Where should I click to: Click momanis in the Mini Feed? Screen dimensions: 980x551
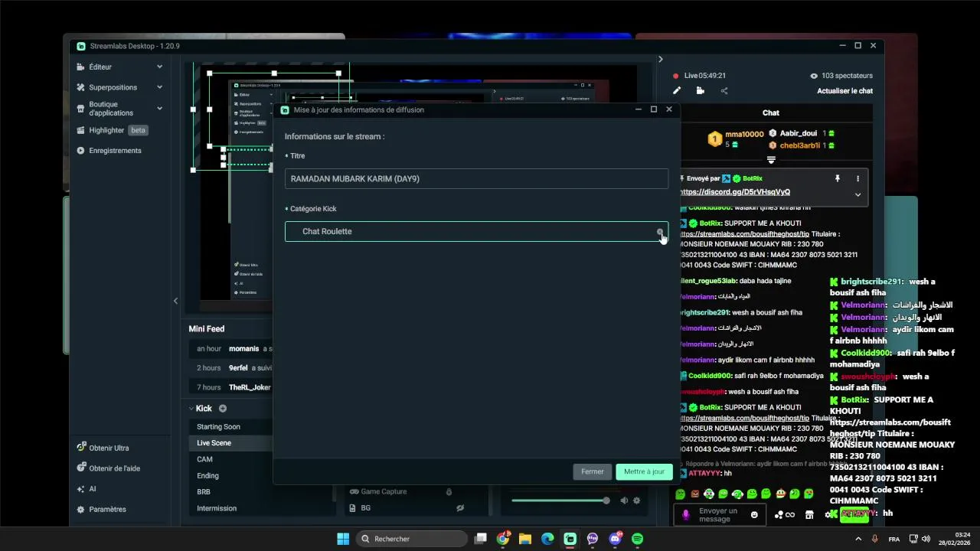coord(244,349)
